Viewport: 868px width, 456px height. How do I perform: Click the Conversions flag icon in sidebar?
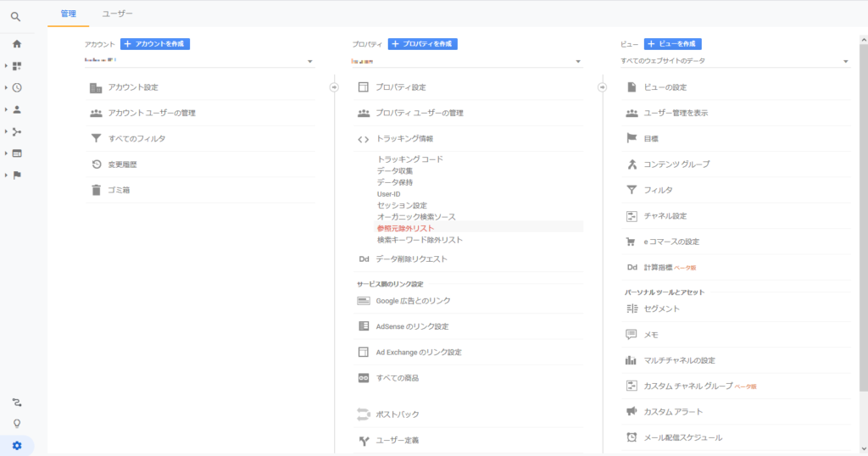[16, 175]
